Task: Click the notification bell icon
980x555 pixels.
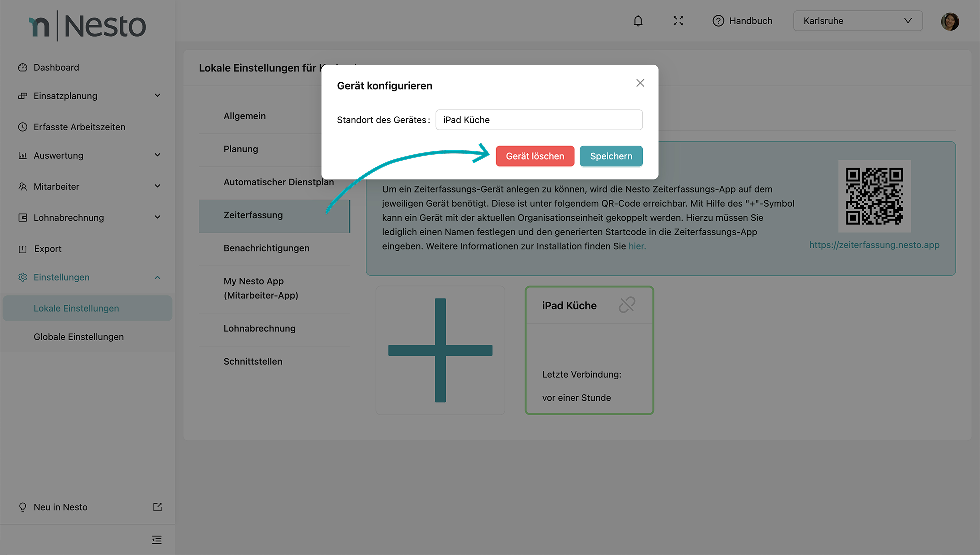Action: [638, 21]
